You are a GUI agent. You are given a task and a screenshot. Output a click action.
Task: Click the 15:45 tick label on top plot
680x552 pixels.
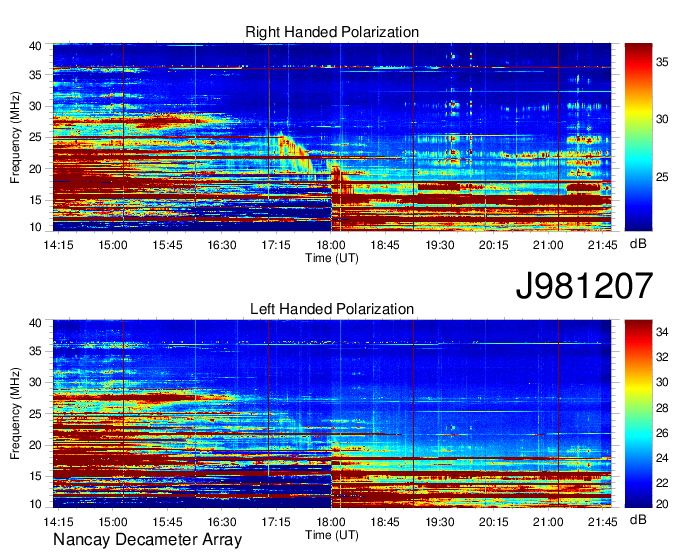click(167, 245)
